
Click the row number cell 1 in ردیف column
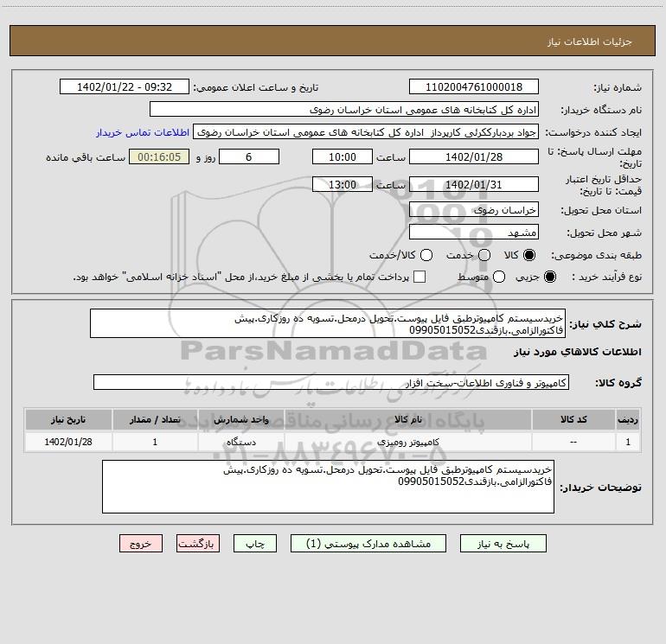pyautogui.click(x=628, y=442)
